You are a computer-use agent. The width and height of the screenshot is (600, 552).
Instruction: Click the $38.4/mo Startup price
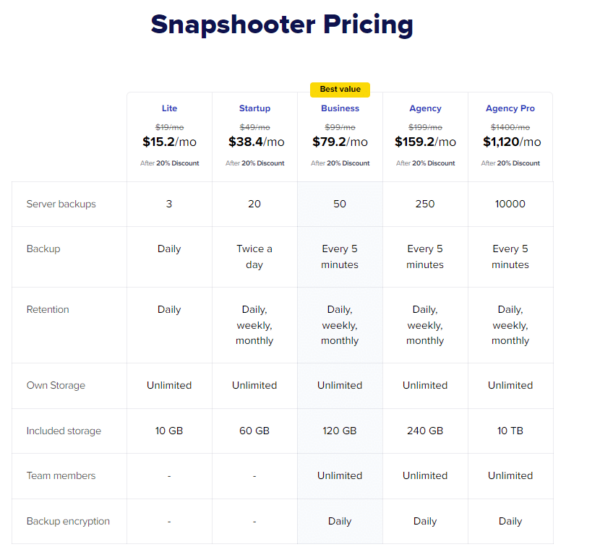(x=255, y=142)
